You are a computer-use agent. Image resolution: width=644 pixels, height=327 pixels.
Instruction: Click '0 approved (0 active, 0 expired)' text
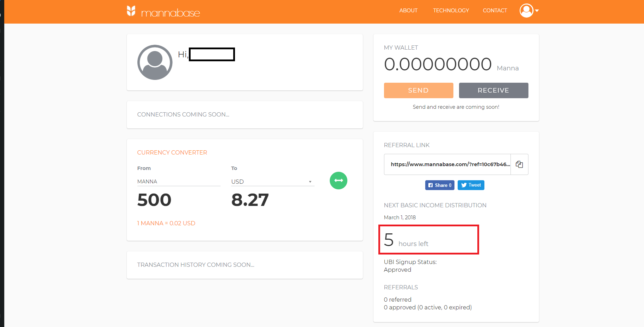pos(428,307)
